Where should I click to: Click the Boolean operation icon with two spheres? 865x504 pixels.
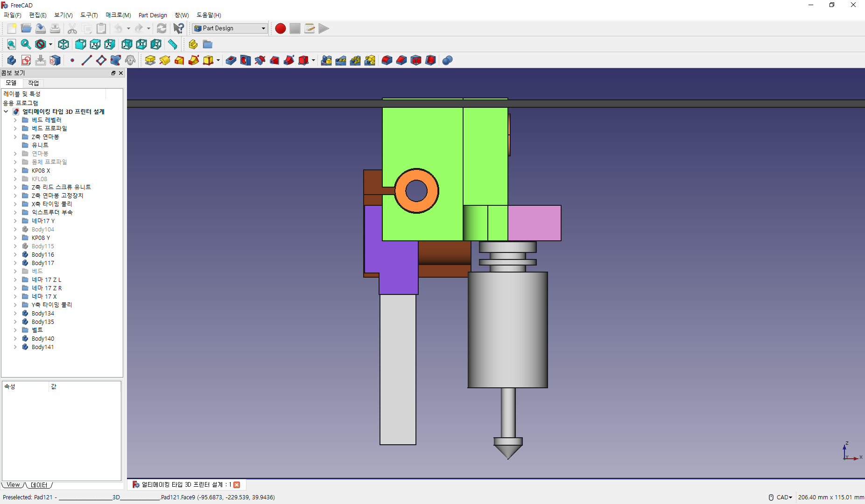[447, 60]
